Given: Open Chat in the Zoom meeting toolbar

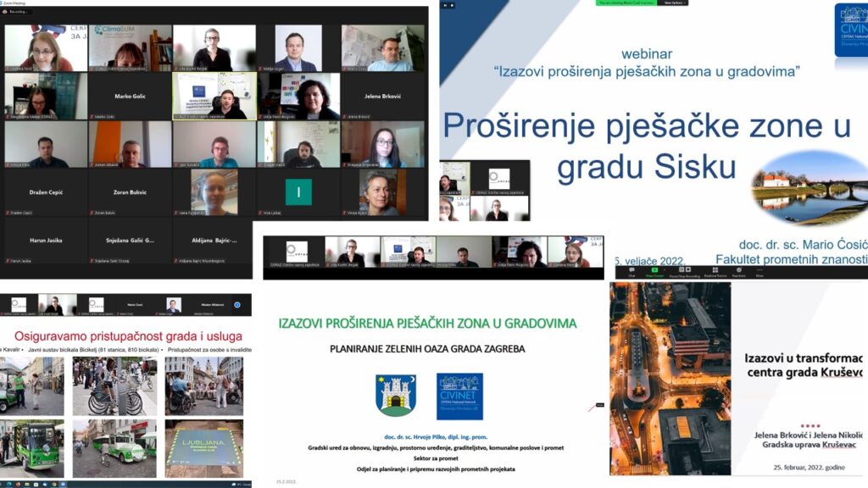Looking at the screenshot, I should coord(632,272).
